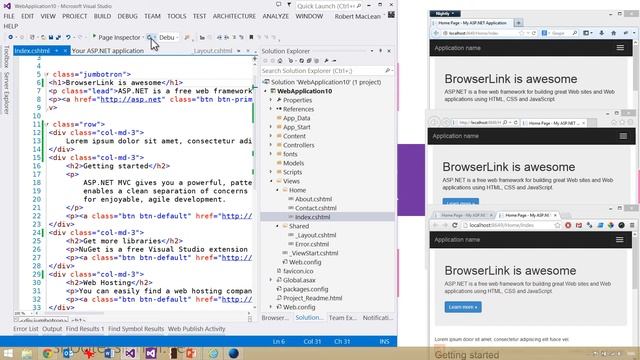Expand the References node
Image resolution: width=640 pixels, height=360 pixels.
(x=271, y=109)
